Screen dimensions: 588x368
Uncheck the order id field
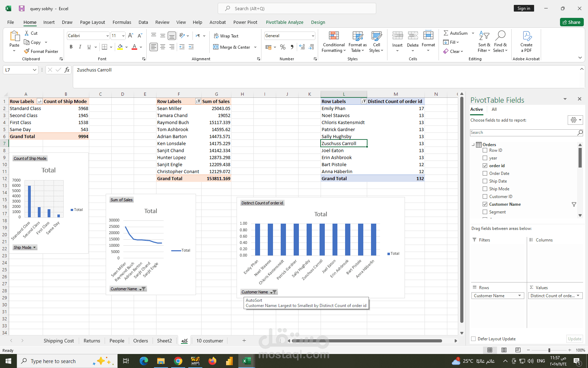pyautogui.click(x=485, y=165)
